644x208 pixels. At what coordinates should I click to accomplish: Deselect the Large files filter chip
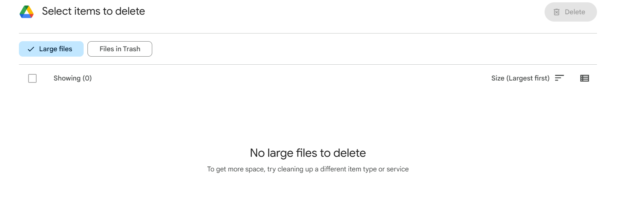click(51, 49)
